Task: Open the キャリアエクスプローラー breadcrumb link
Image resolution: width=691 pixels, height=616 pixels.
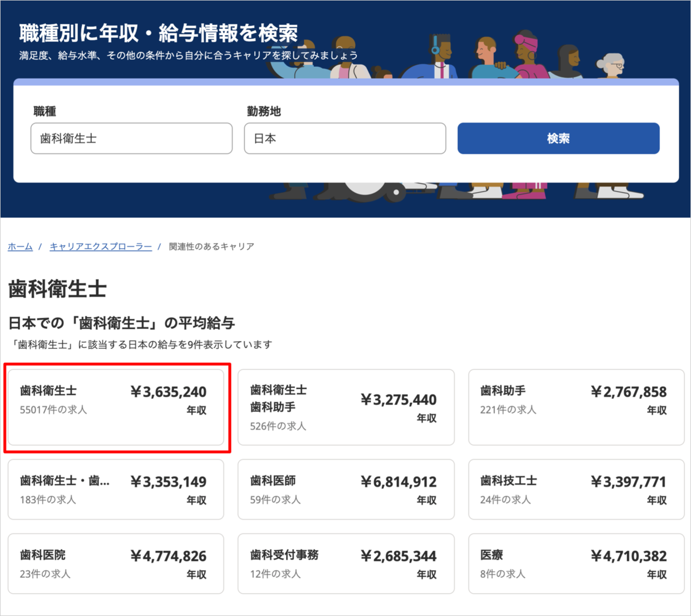Action: (x=101, y=247)
